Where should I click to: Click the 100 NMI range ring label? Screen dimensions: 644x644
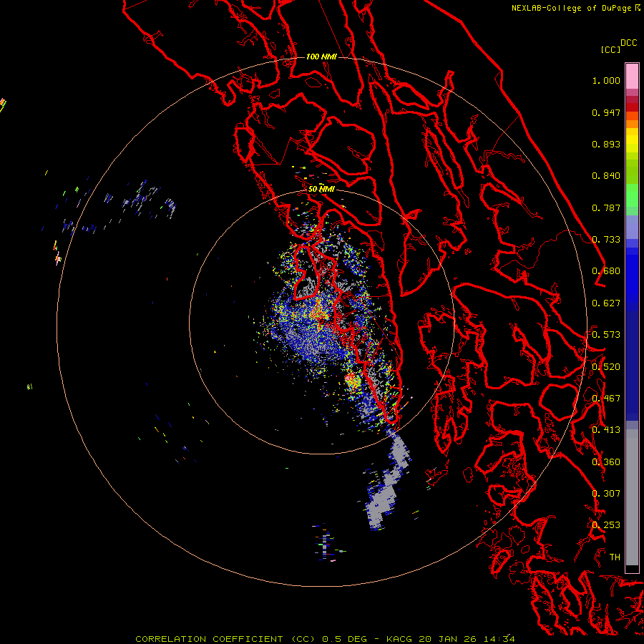point(321,57)
